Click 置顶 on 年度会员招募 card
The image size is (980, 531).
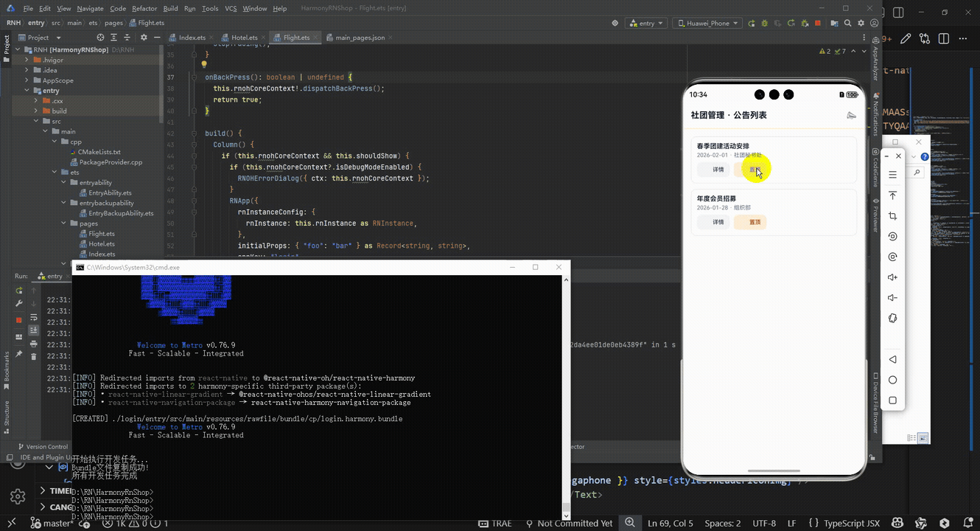click(x=750, y=222)
